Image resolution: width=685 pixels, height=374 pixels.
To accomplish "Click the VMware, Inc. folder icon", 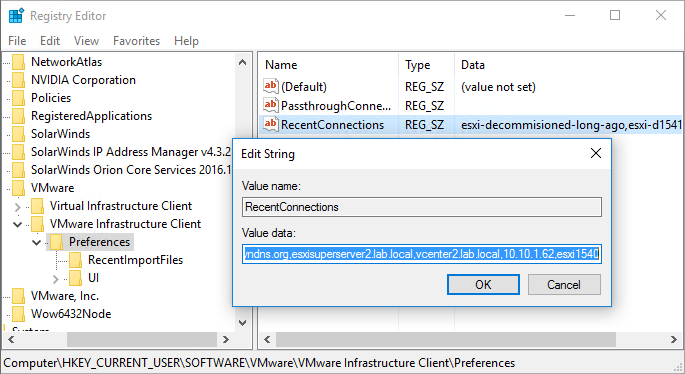I will tap(19, 296).
